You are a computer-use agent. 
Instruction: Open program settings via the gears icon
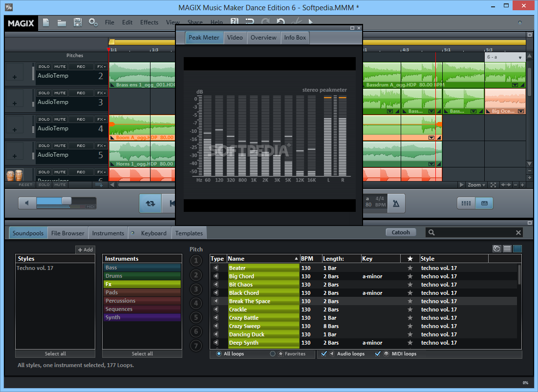click(x=93, y=22)
